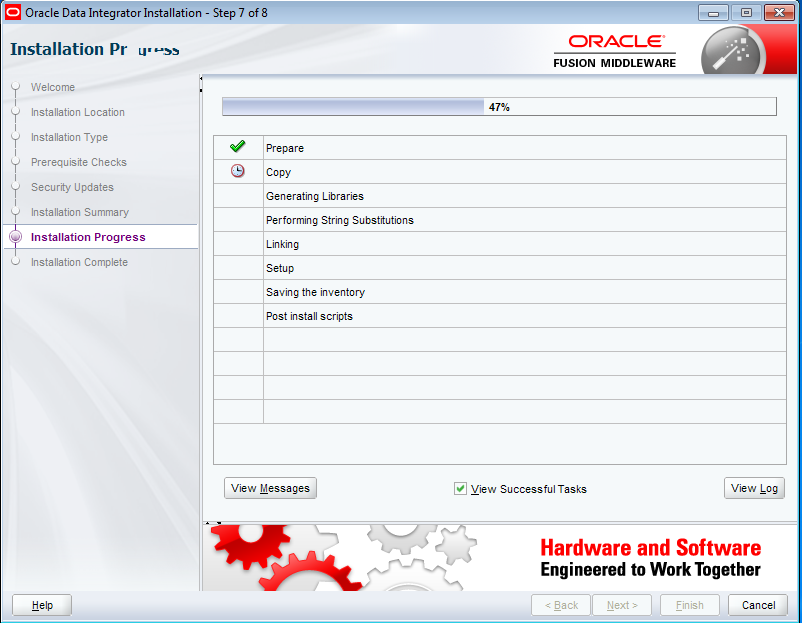
Task: Select the Installation Type step
Action: coord(69,137)
